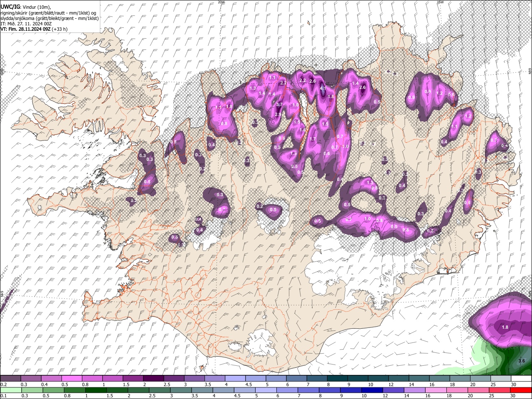Select the dark green 1–1.5 swatch in bottom legend
532x399 pixels.
pos(96,390)
